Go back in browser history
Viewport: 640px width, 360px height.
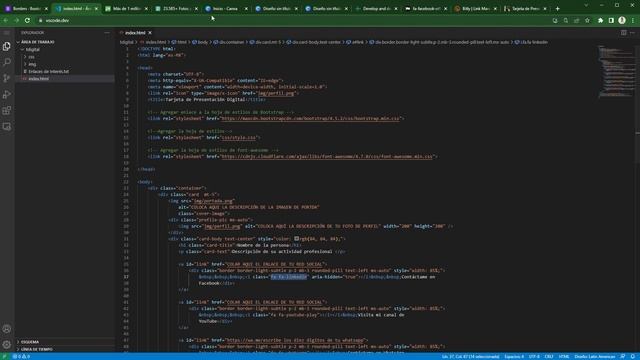click(x=6, y=20)
